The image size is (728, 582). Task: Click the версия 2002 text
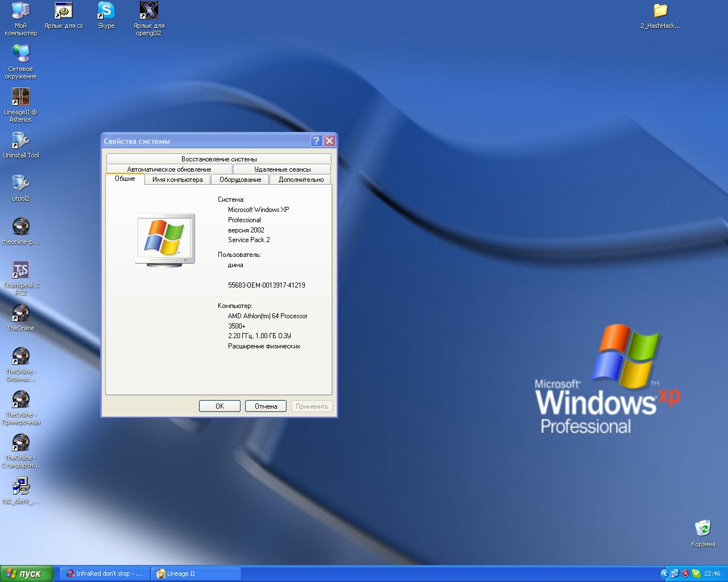click(x=246, y=230)
